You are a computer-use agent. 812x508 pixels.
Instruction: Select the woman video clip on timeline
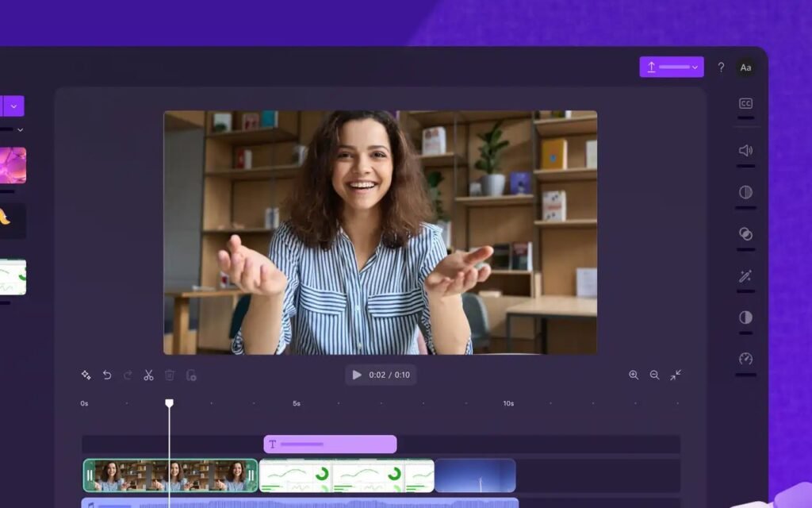coord(170,475)
